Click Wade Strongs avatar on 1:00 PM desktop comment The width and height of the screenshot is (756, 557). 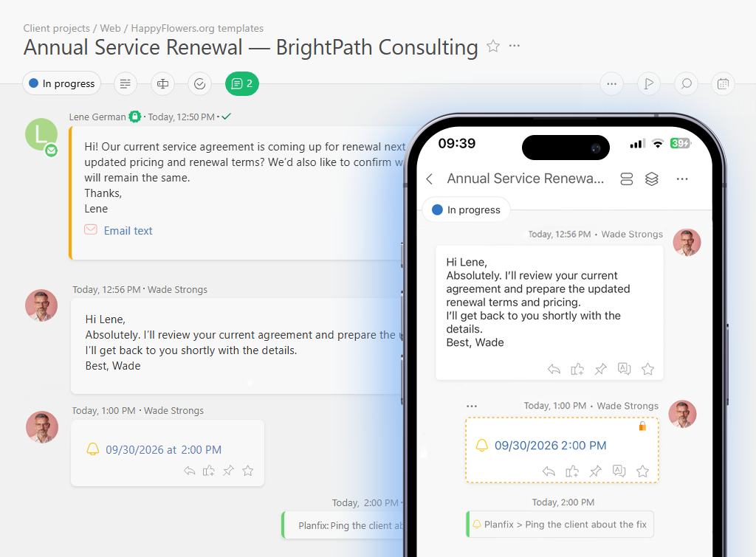point(42,427)
